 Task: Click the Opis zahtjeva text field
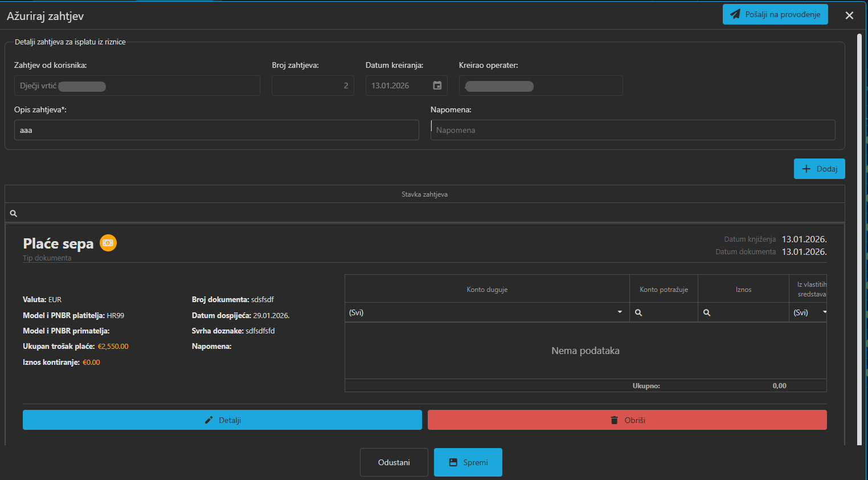click(x=216, y=130)
